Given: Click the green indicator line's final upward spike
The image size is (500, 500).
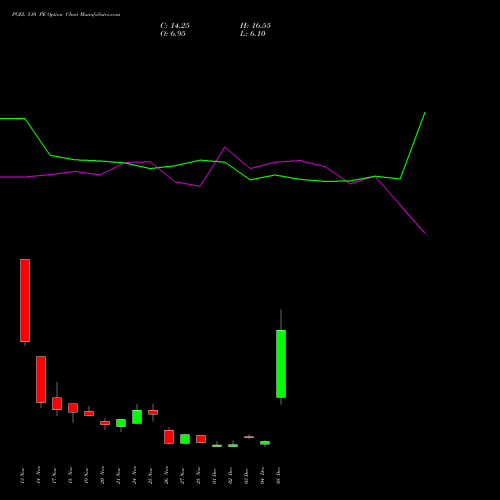Looking at the screenshot, I should [413, 145].
